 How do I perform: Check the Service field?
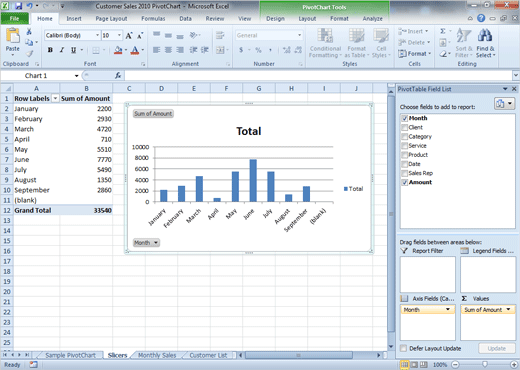[405, 146]
